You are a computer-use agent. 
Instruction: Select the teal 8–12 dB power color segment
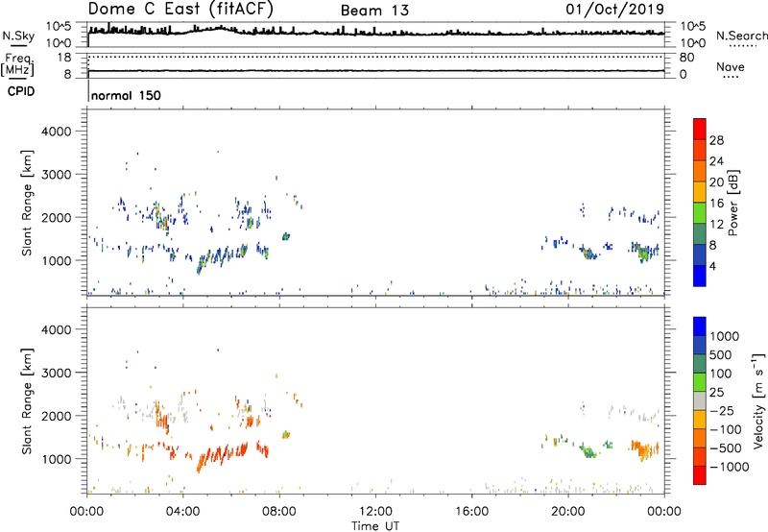(x=700, y=233)
